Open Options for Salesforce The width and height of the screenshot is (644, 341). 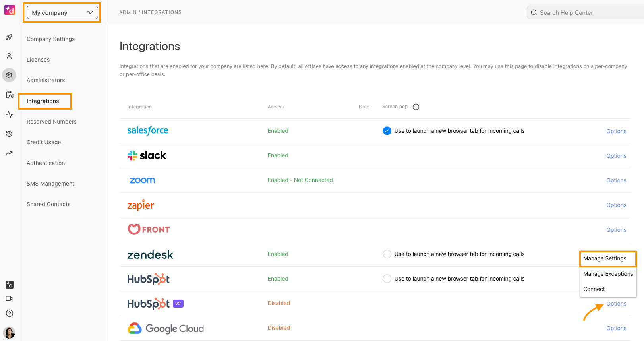pyautogui.click(x=616, y=131)
